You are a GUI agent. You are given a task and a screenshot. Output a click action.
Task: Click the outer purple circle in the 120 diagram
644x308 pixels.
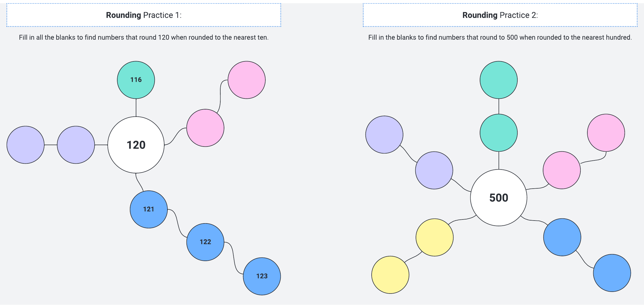tap(25, 145)
